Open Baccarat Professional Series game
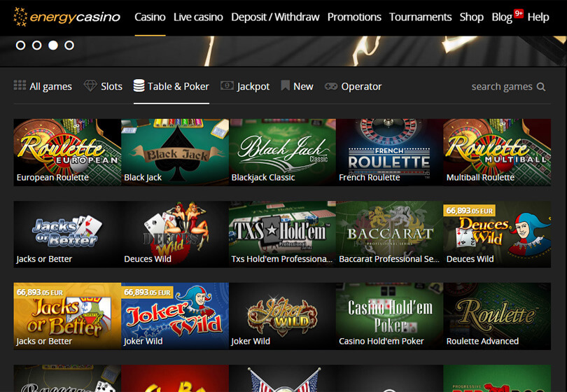 tap(389, 234)
